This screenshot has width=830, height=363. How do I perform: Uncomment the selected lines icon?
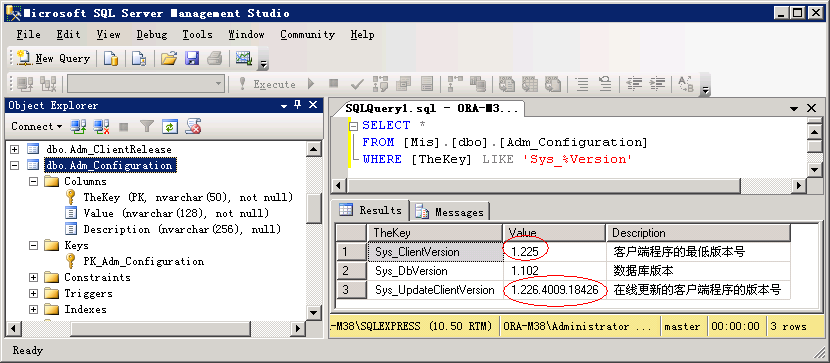605,84
